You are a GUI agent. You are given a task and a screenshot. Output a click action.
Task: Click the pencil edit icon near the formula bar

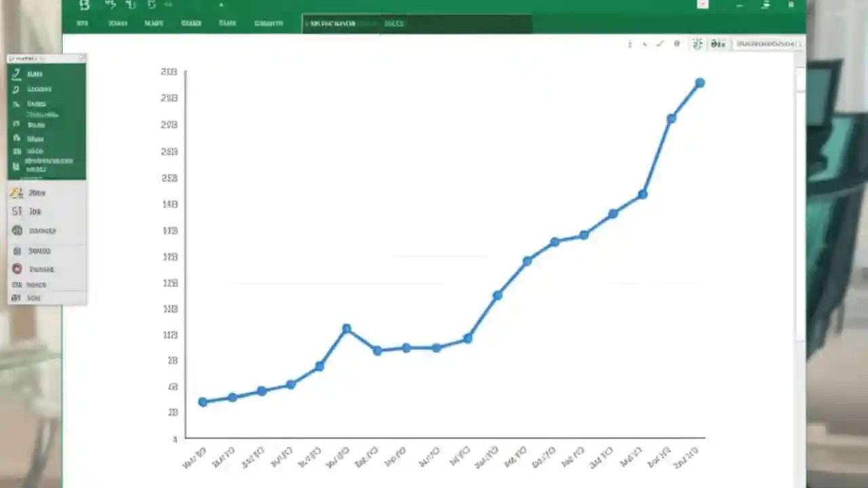coord(660,43)
